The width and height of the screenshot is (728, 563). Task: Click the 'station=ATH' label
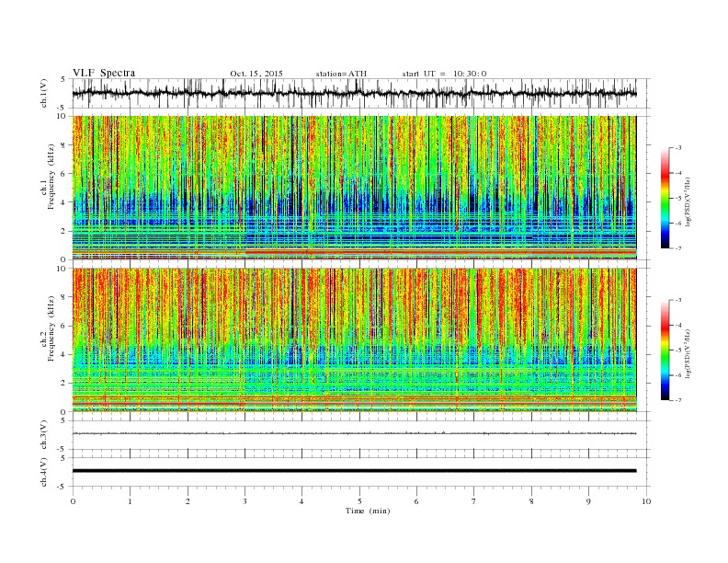tap(341, 74)
